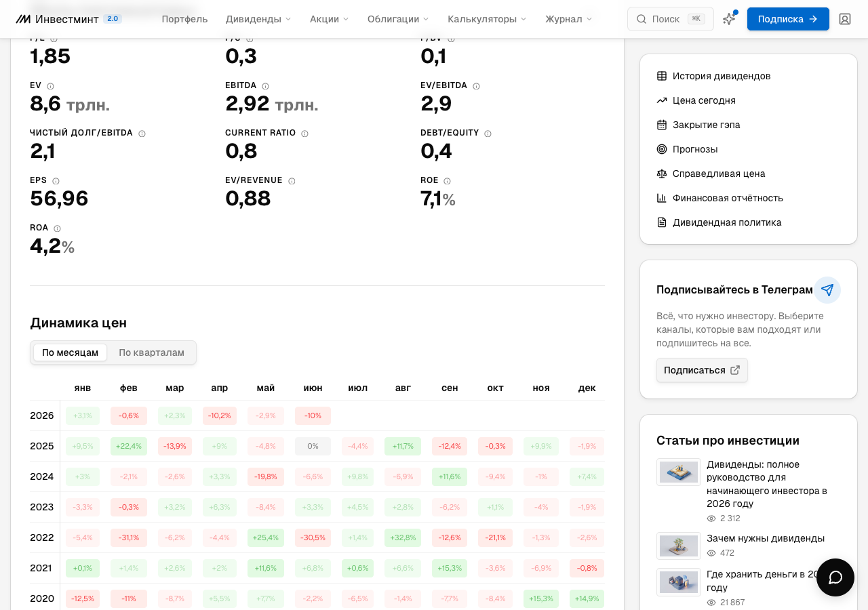Click the 2022 окт cell -21,1%
868x610 pixels.
(496, 537)
